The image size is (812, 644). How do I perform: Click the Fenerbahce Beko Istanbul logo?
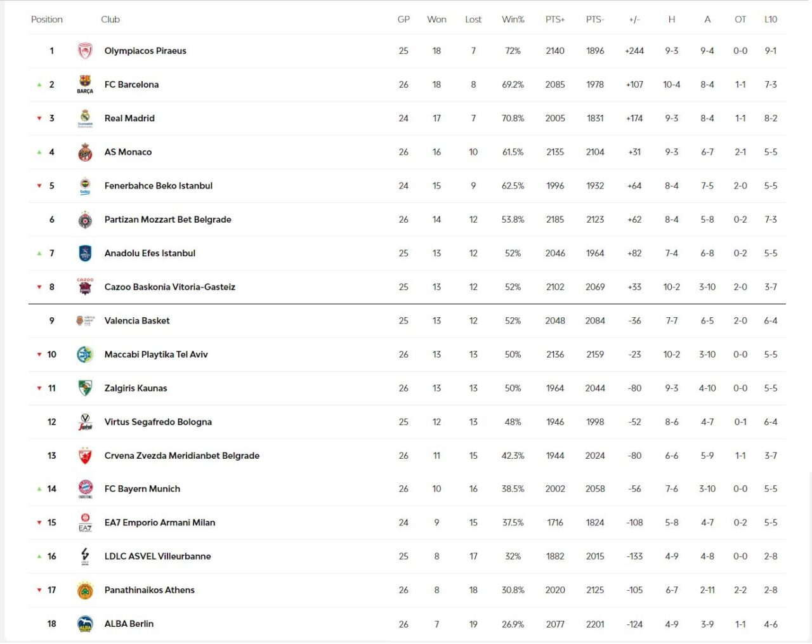85,186
